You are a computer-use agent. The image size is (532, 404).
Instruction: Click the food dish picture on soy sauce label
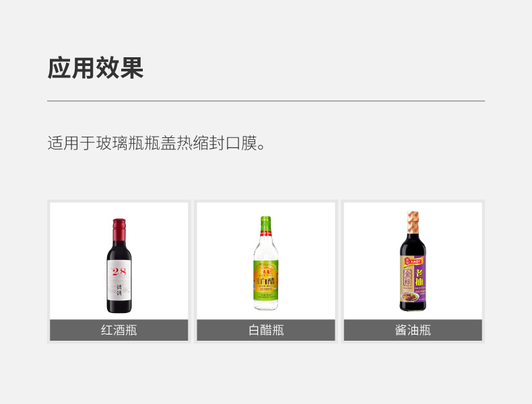pyautogui.click(x=410, y=296)
